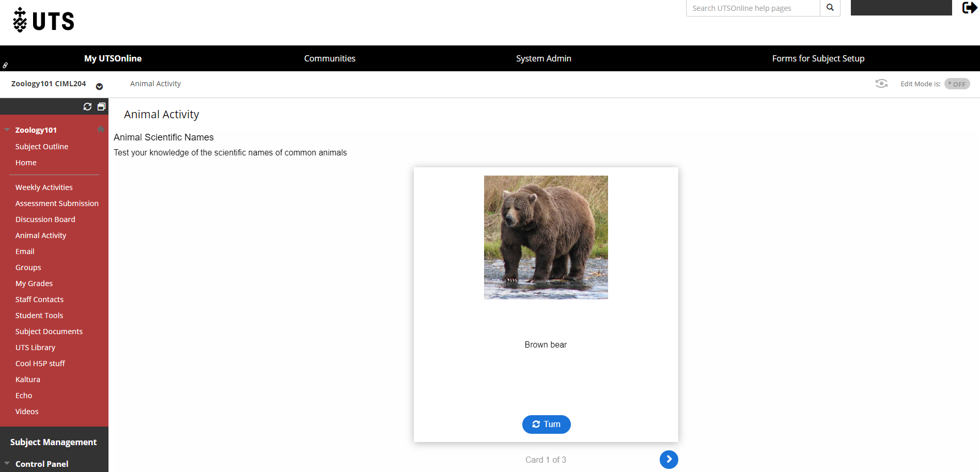Click the small link icon under My UTSOnline
The height and width of the screenshot is (472, 980).
click(x=5, y=66)
